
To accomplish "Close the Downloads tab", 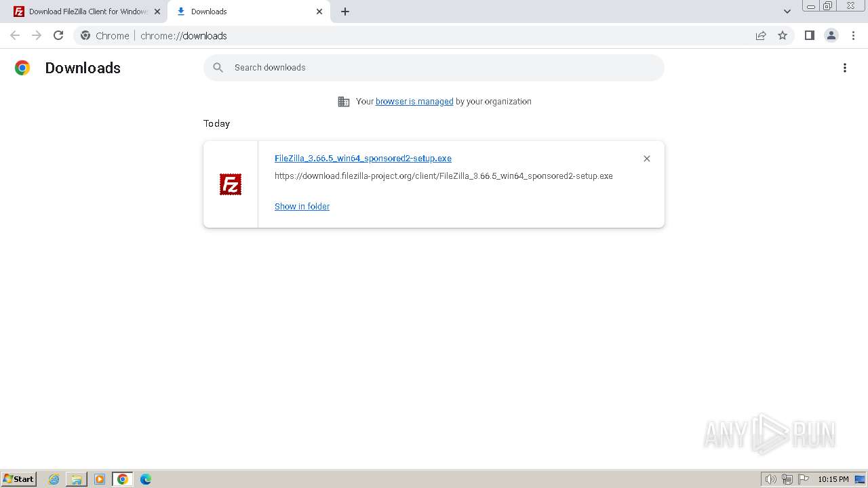I will pos(319,12).
